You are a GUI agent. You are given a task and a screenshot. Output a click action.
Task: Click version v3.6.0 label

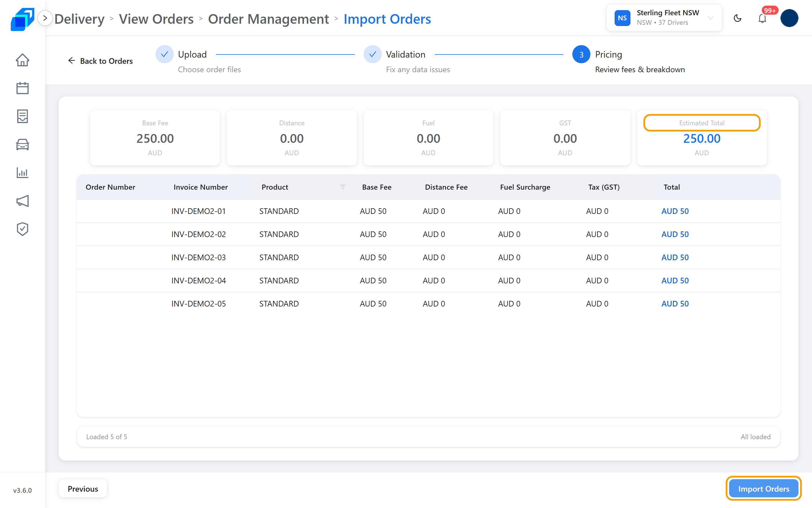pos(23,490)
